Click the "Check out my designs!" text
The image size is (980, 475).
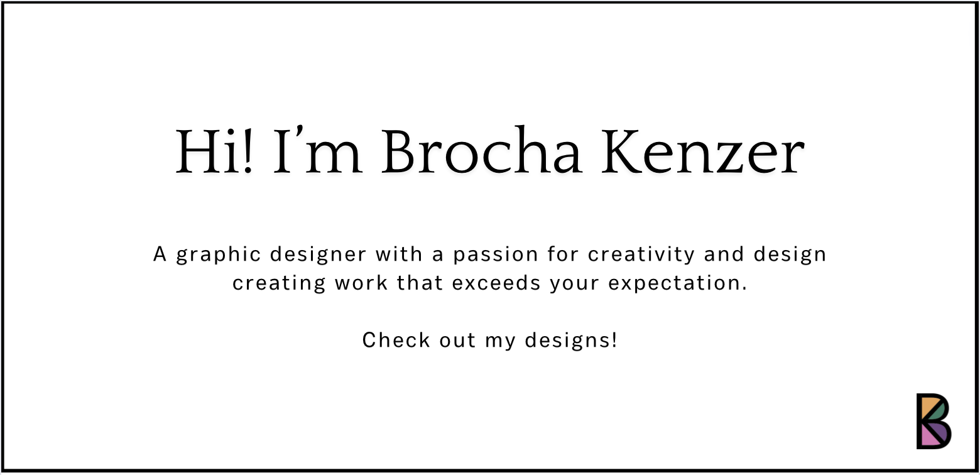(x=490, y=340)
